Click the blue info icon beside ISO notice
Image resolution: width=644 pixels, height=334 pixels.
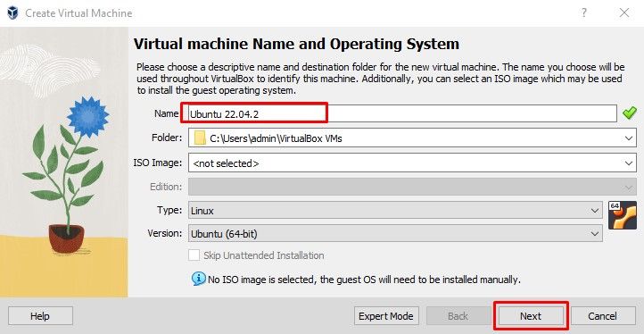(x=198, y=279)
